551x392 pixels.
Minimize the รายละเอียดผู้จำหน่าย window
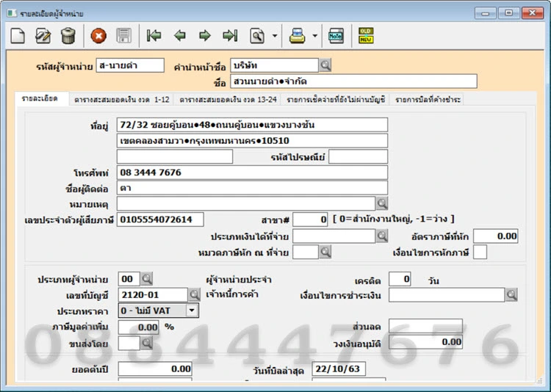486,13
